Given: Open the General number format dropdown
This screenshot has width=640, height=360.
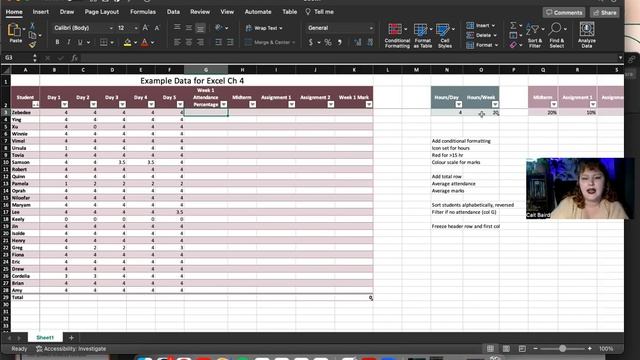Looking at the screenshot, I should (371, 28).
